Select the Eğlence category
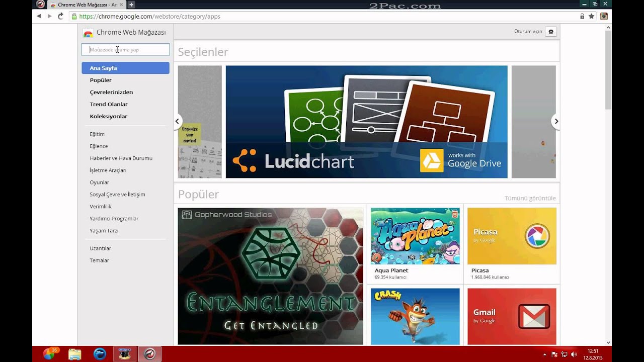 99,146
